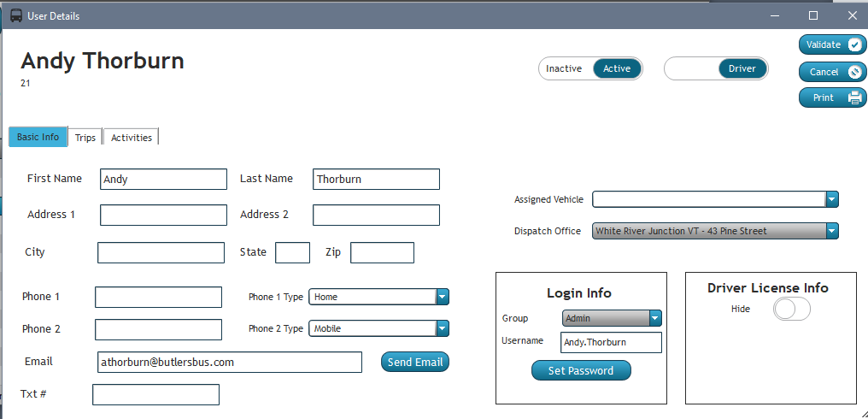The width and height of the screenshot is (868, 419).
Task: Switch to the Trips tab
Action: (85, 137)
